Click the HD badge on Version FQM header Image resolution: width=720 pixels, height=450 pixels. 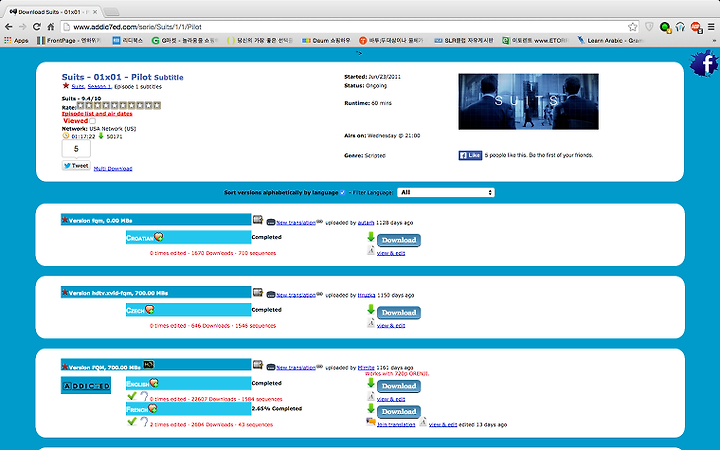[x=148, y=365]
